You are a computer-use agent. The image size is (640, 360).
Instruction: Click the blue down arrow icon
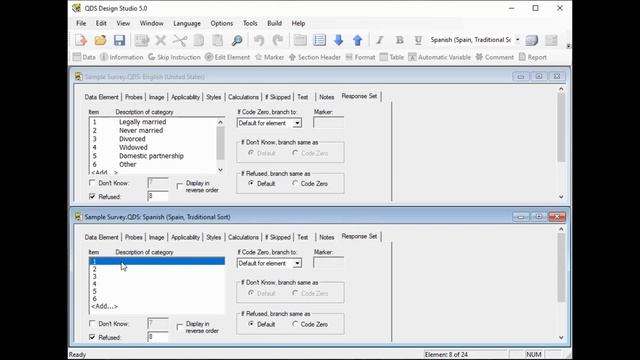[338, 40]
